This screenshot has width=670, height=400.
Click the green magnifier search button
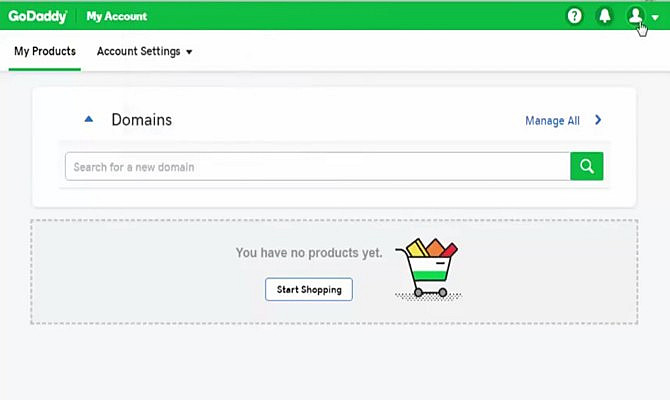pos(587,167)
